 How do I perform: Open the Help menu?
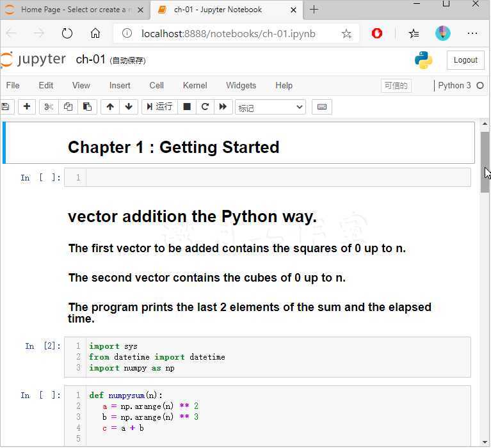tap(284, 85)
